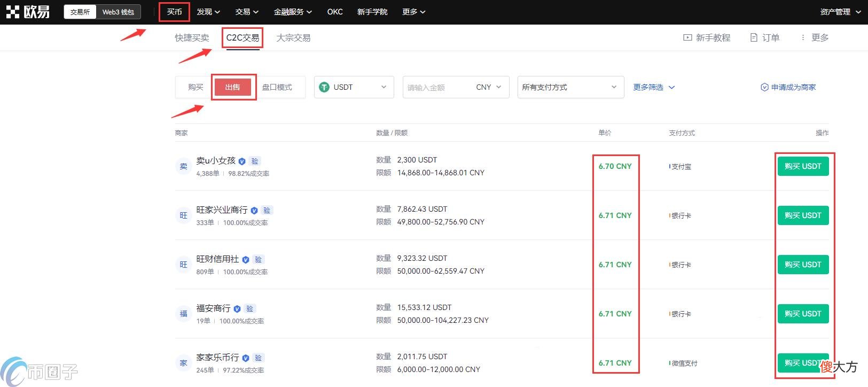Image resolution: width=868 pixels, height=387 pixels.
Task: Open the 订单 document icon
Action: (x=754, y=37)
